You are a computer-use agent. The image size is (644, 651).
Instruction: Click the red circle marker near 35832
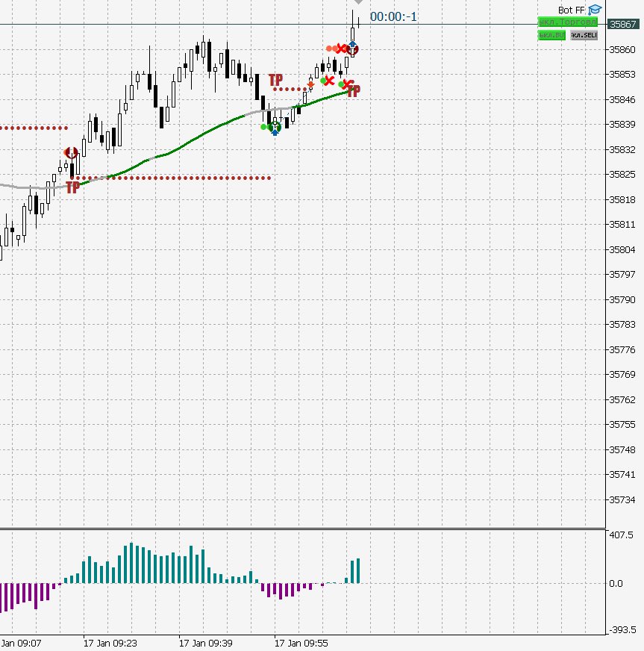71,153
